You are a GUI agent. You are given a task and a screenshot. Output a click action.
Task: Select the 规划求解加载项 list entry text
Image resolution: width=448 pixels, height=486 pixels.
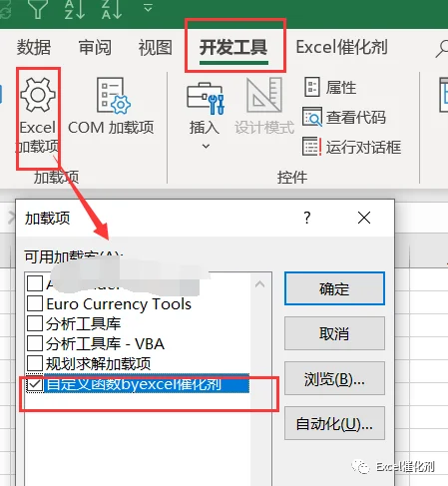(98, 363)
